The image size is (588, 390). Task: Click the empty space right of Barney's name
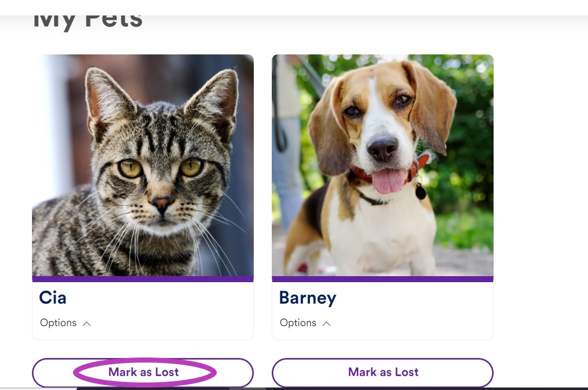(413, 298)
